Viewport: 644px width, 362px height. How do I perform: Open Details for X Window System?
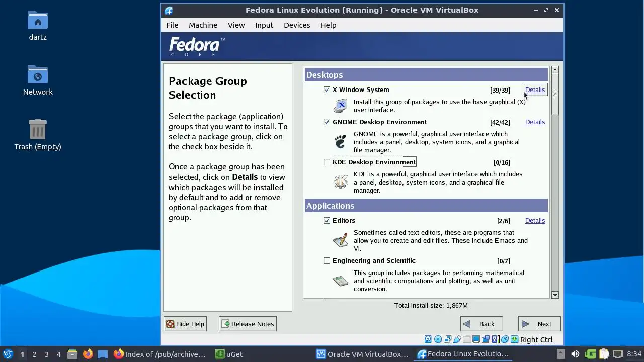(x=535, y=90)
